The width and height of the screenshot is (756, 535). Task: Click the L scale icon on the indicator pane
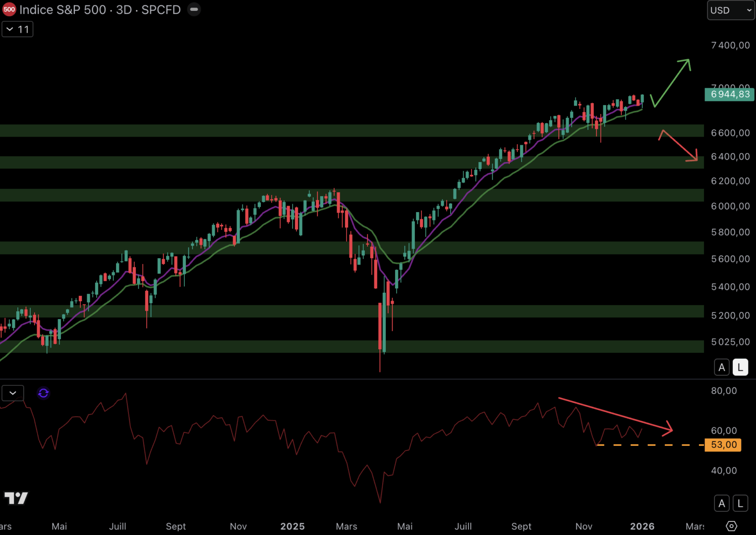coord(740,503)
